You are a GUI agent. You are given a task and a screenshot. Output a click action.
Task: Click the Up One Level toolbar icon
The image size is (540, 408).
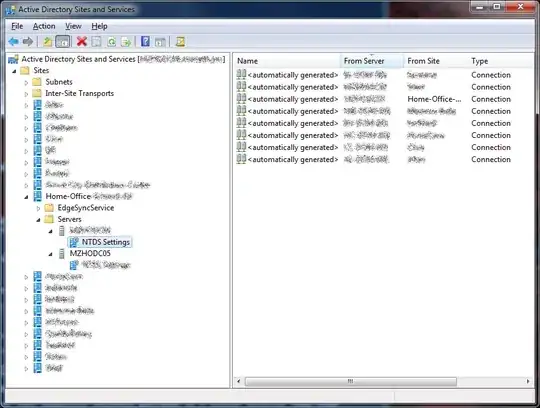tap(48, 42)
